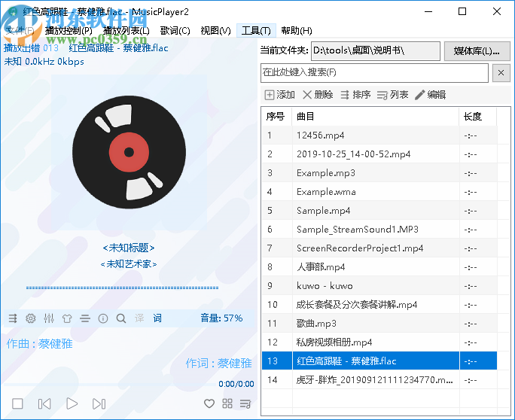Screen dimensions: 515x420
Task: Click 删除 to delete tracks
Action: [x=318, y=95]
